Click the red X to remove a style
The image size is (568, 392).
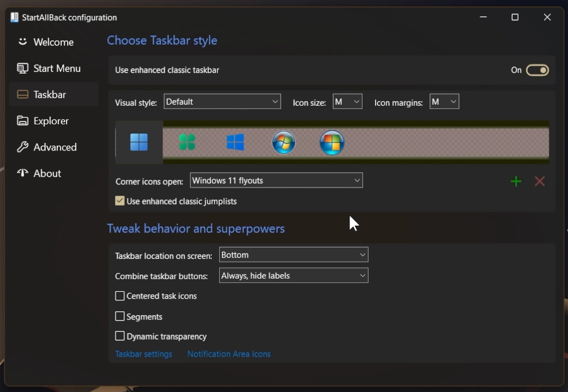pos(539,181)
